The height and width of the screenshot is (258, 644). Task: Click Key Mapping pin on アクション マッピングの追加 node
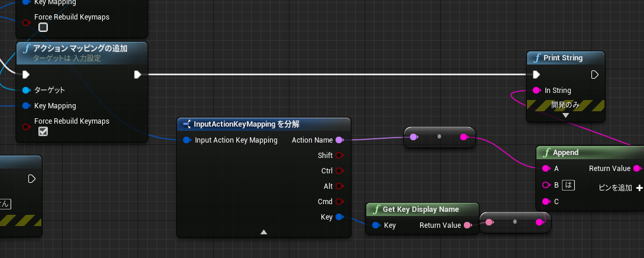click(x=26, y=106)
